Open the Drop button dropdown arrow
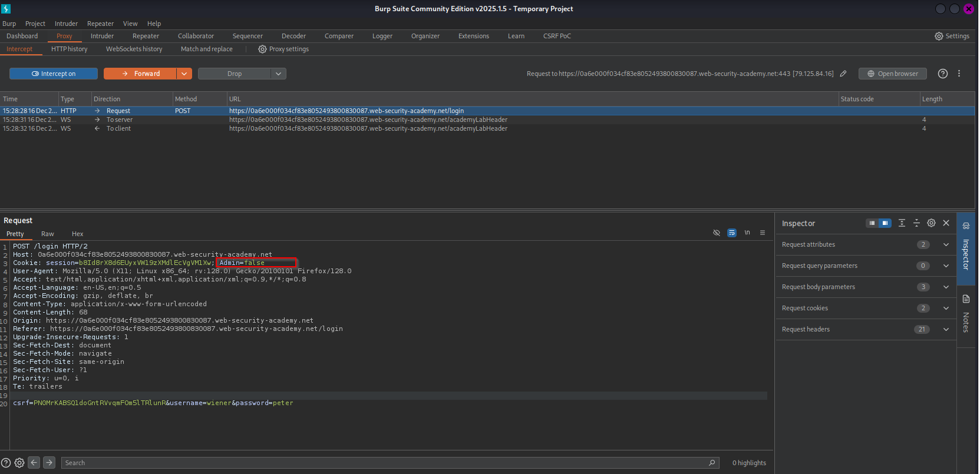The height and width of the screenshot is (474, 980). pyautogui.click(x=279, y=74)
